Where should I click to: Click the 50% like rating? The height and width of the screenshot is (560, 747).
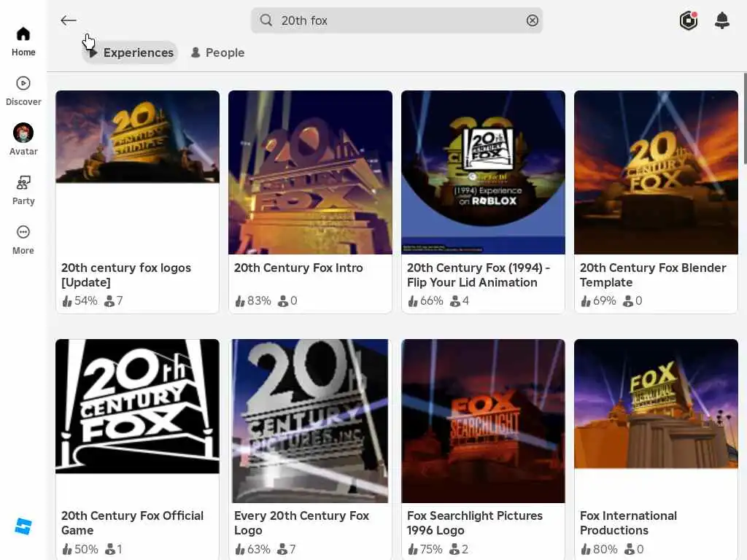tap(80, 549)
